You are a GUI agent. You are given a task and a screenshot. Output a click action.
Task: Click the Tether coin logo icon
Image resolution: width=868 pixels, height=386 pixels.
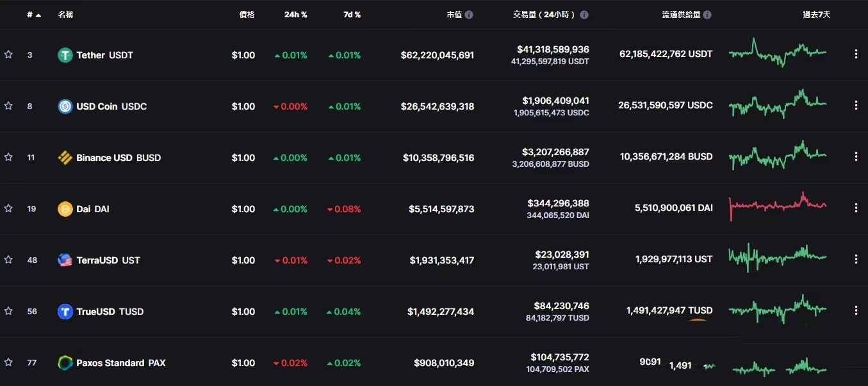(65, 55)
